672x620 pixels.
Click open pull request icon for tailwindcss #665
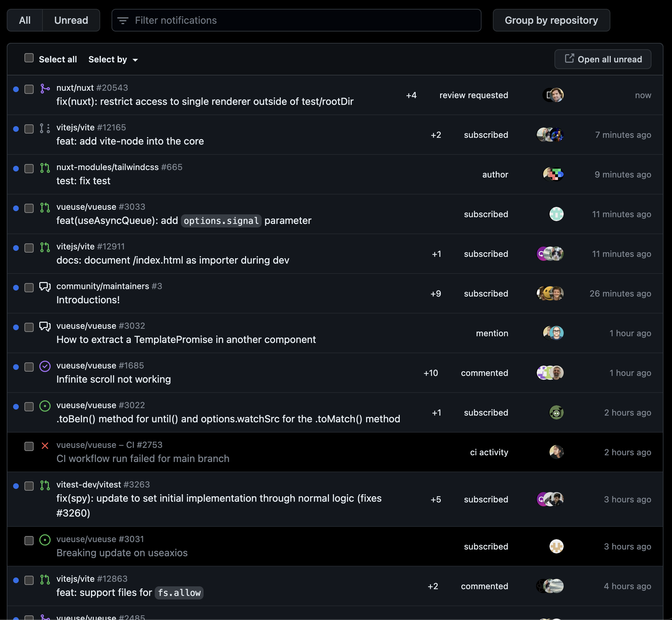pos(45,168)
